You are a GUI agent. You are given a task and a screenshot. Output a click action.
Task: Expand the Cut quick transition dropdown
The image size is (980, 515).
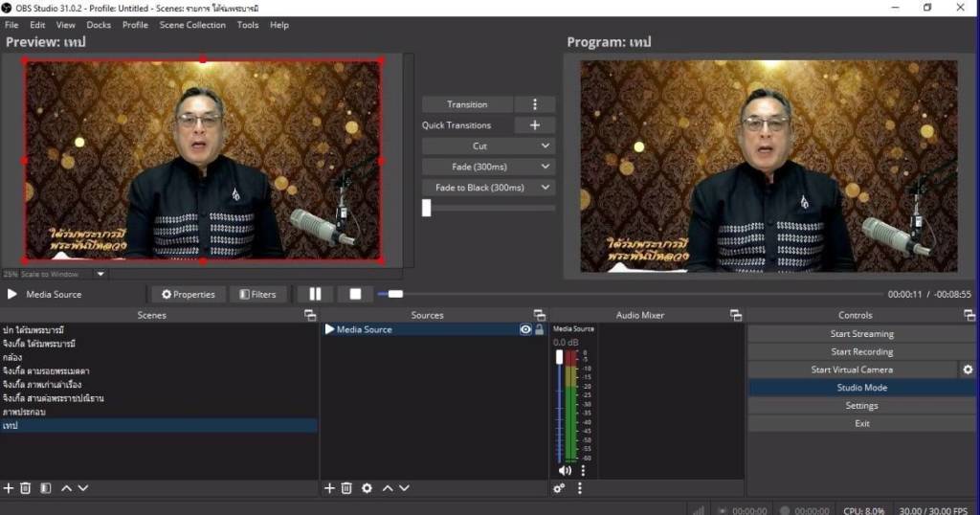click(x=546, y=146)
